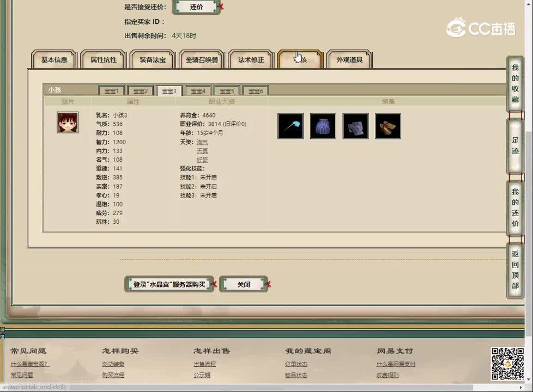
Task: Click the 天真 talent link
Action: [202, 151]
